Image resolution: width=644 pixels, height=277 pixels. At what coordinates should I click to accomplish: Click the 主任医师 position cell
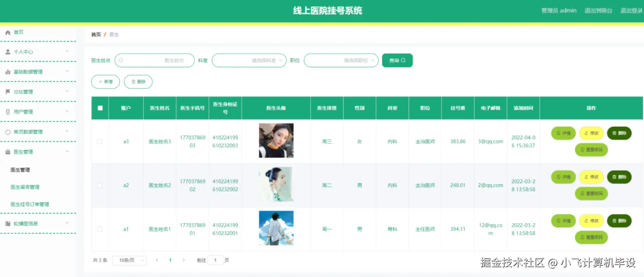click(x=425, y=229)
